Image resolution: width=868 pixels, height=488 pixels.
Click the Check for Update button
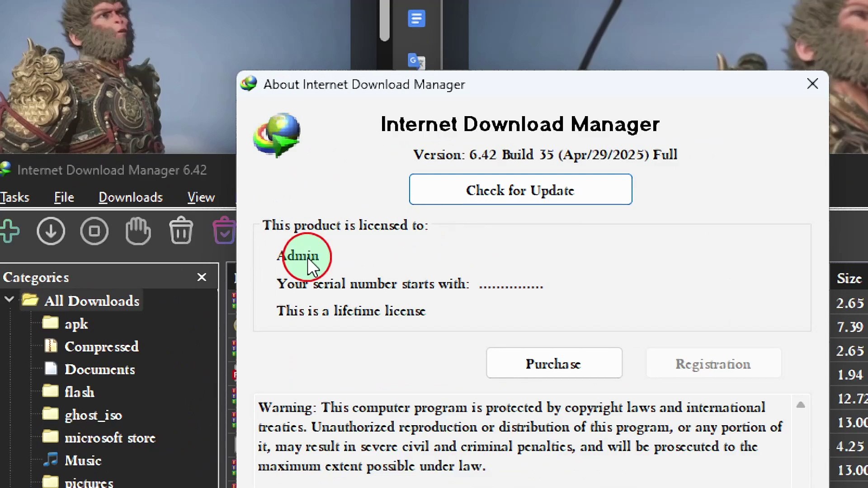pyautogui.click(x=520, y=189)
